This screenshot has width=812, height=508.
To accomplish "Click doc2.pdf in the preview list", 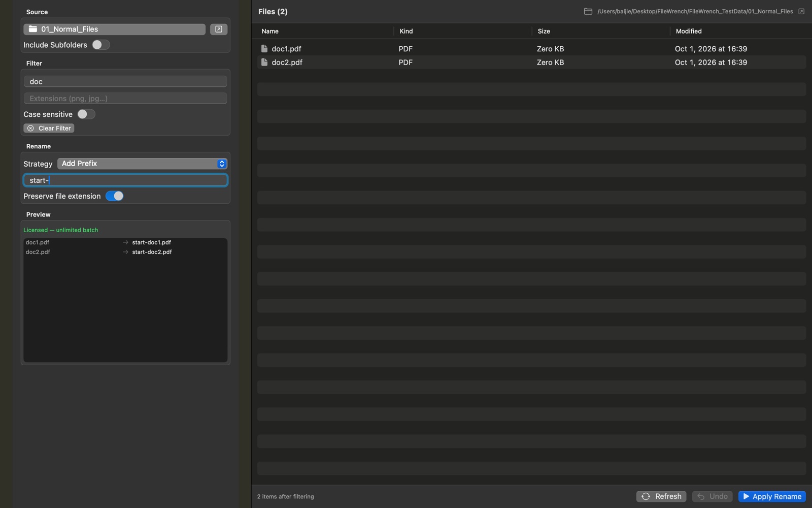I will 38,252.
